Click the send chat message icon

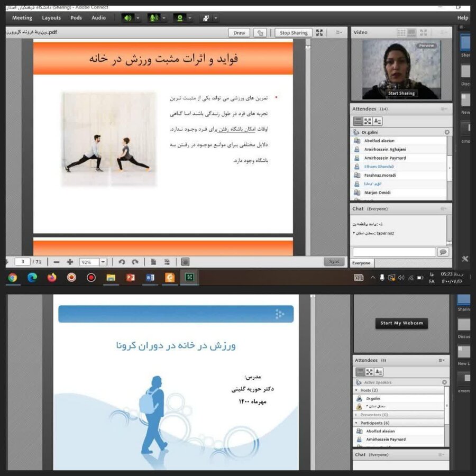tap(443, 252)
